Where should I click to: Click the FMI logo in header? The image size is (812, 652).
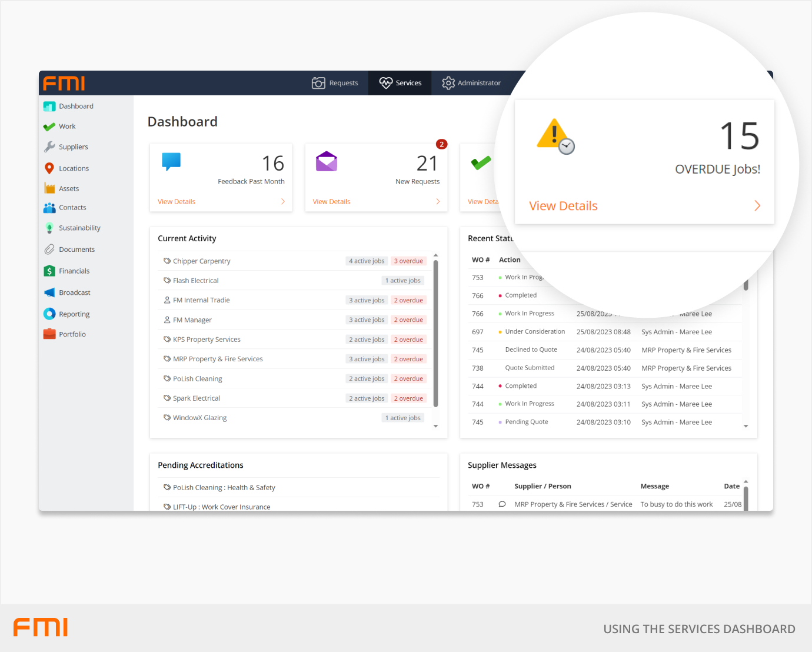[64, 83]
